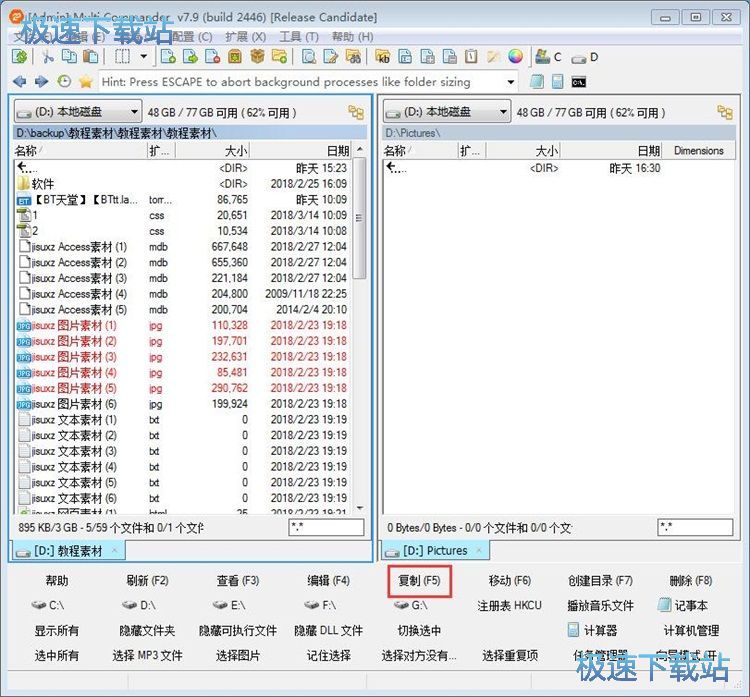This screenshot has height=697, width=750.
Task: Open the history clock icon
Action: point(64,82)
